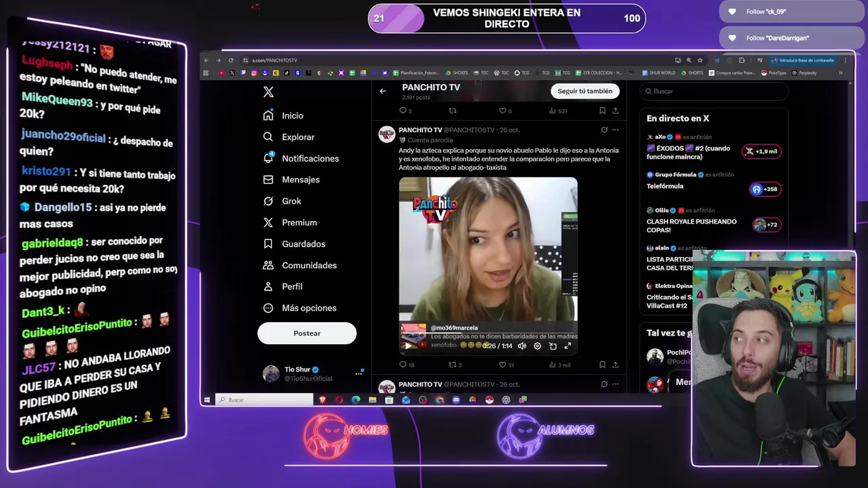This screenshot has height=488, width=868.
Task: Follow PANCHITO TV on repost icon with 631 views post
Action: [452, 110]
